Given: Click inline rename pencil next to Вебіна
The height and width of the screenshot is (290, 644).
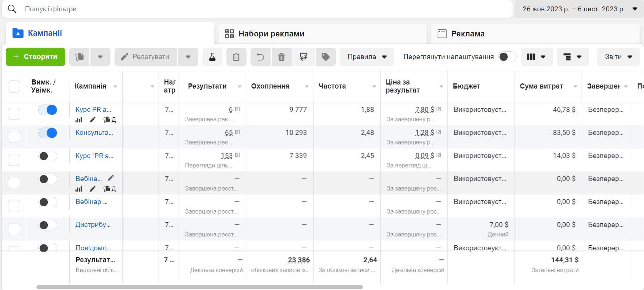Looking at the screenshot, I should (x=111, y=178).
